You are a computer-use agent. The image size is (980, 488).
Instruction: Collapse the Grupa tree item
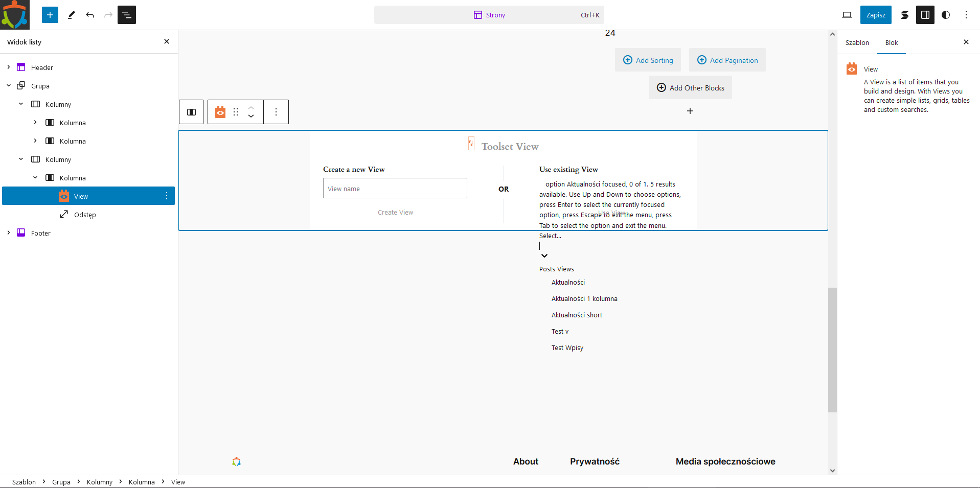tap(9, 86)
